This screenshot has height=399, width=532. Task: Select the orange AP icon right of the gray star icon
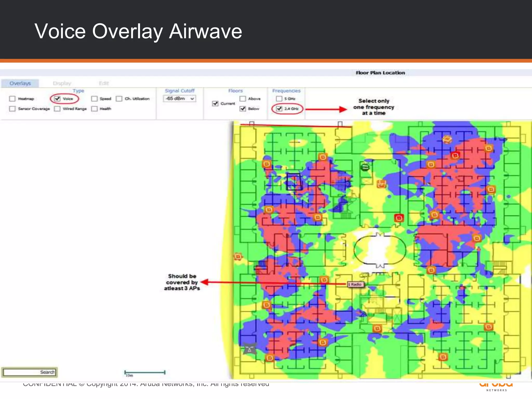pos(270,358)
